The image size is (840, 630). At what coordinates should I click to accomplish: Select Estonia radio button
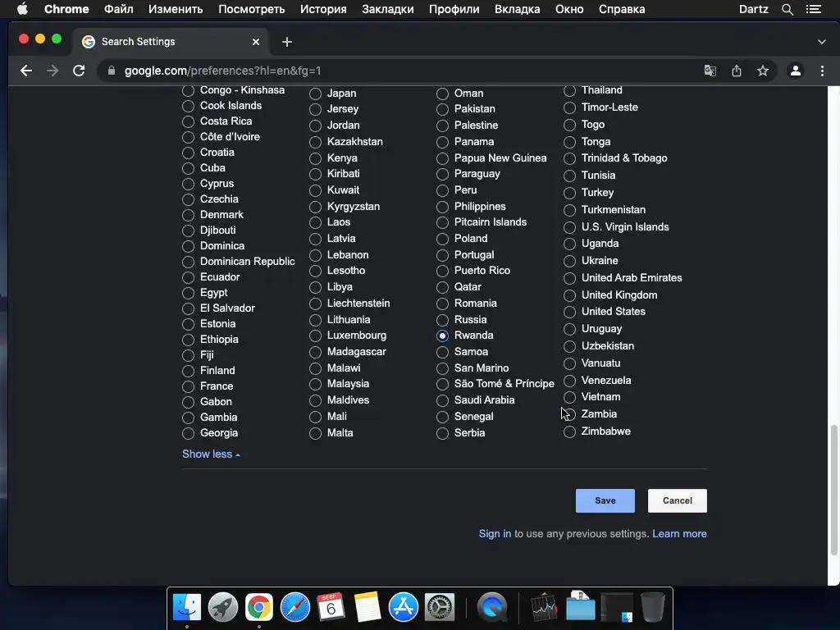pyautogui.click(x=188, y=324)
